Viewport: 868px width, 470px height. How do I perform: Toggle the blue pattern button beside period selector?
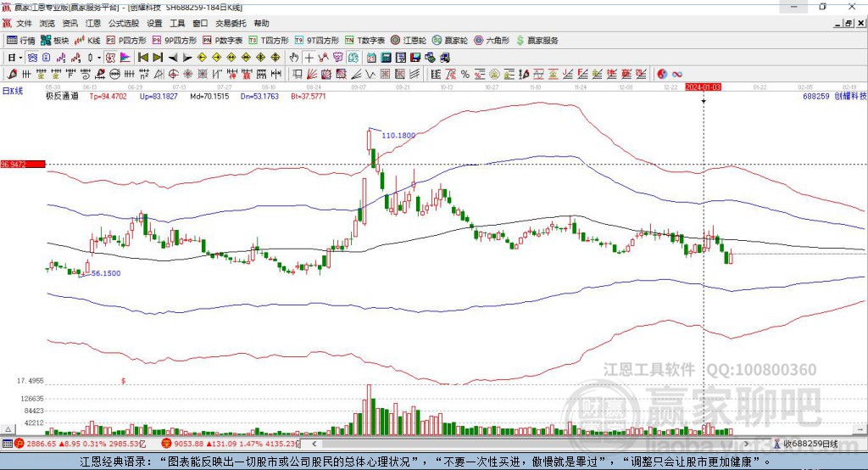click(32, 57)
